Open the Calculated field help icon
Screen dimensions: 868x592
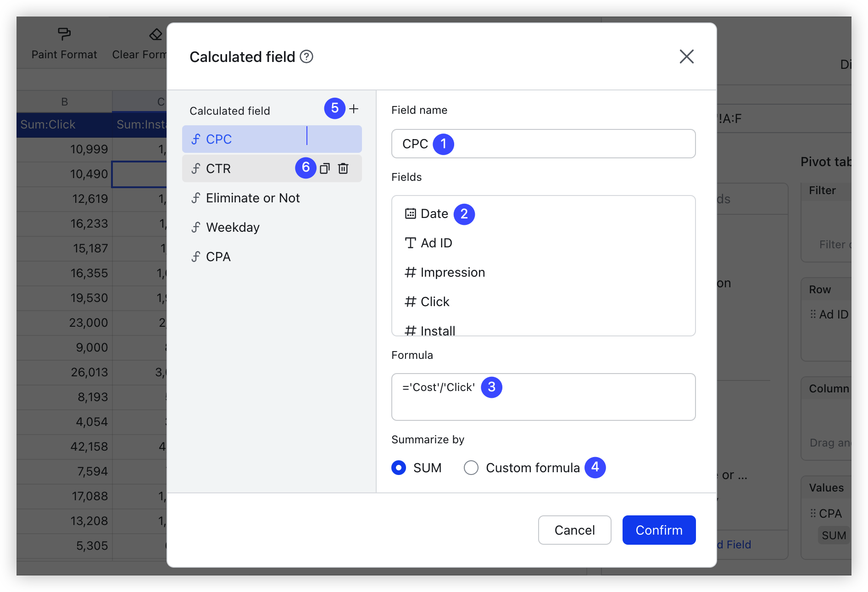[x=307, y=56]
